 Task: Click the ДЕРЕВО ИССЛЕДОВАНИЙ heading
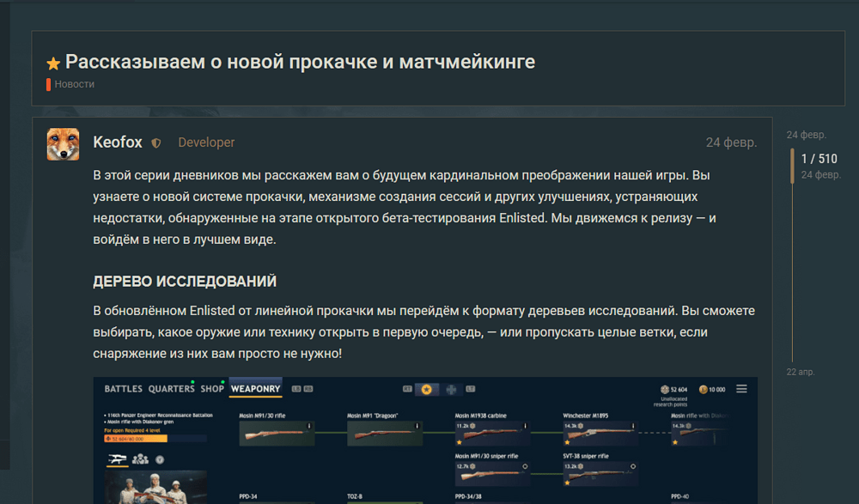[x=185, y=282]
